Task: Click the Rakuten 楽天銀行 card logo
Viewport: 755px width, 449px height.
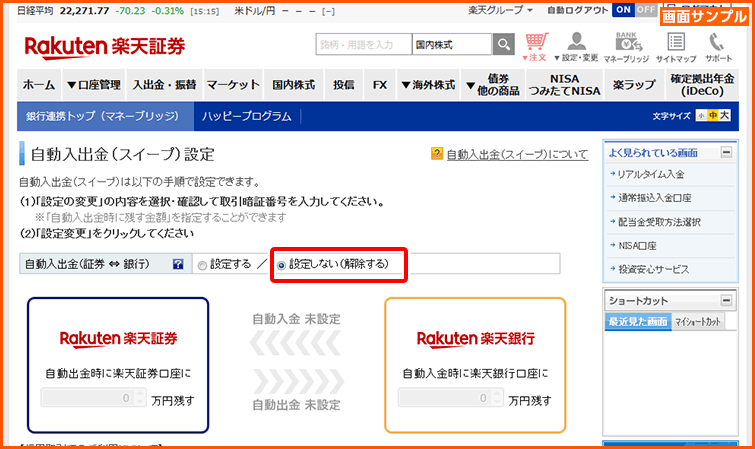Action: click(x=475, y=339)
